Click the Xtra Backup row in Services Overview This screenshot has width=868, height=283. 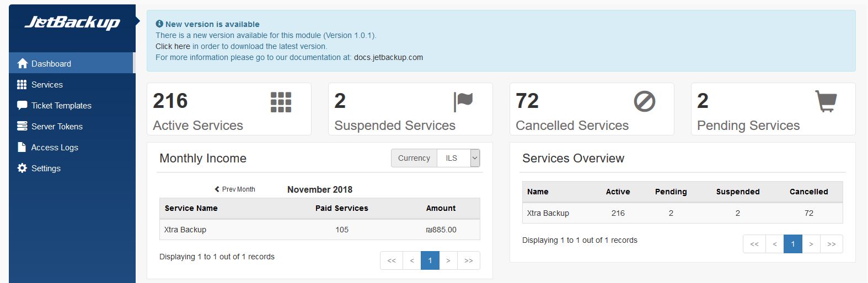pos(683,213)
